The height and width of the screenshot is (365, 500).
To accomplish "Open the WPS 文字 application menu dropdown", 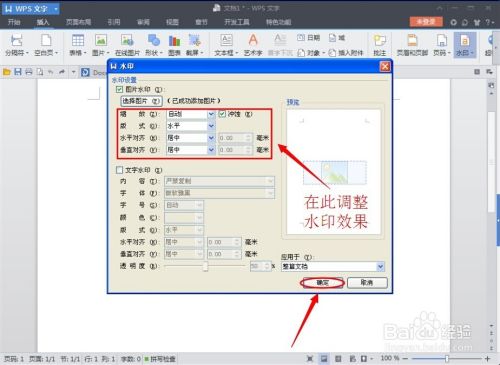I will (56, 8).
